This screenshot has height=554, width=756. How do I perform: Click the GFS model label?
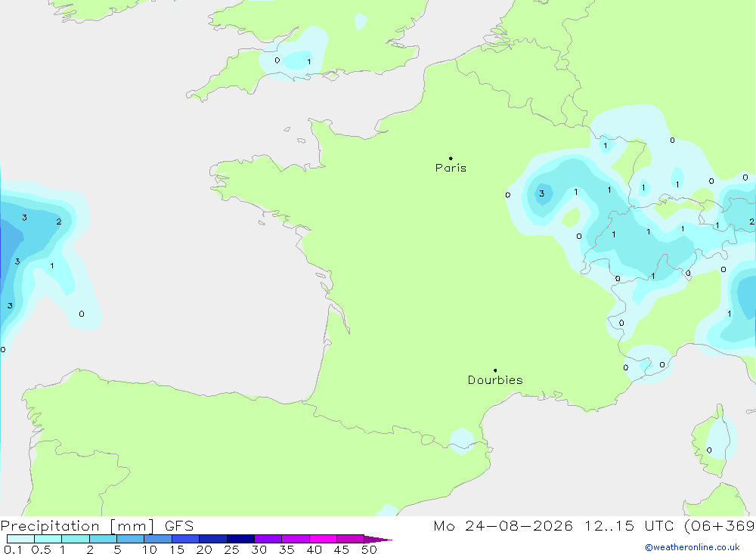tap(179, 525)
